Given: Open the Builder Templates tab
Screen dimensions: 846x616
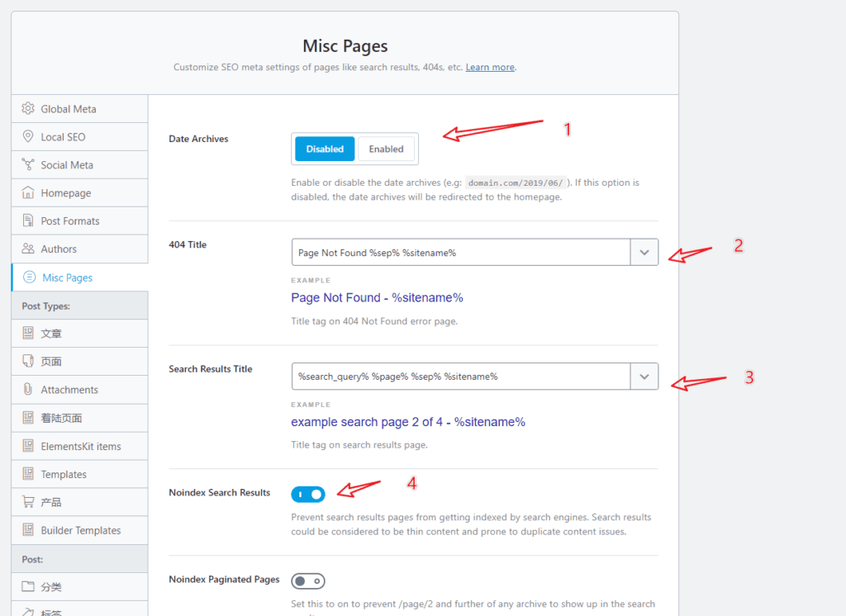Looking at the screenshot, I should (80, 530).
